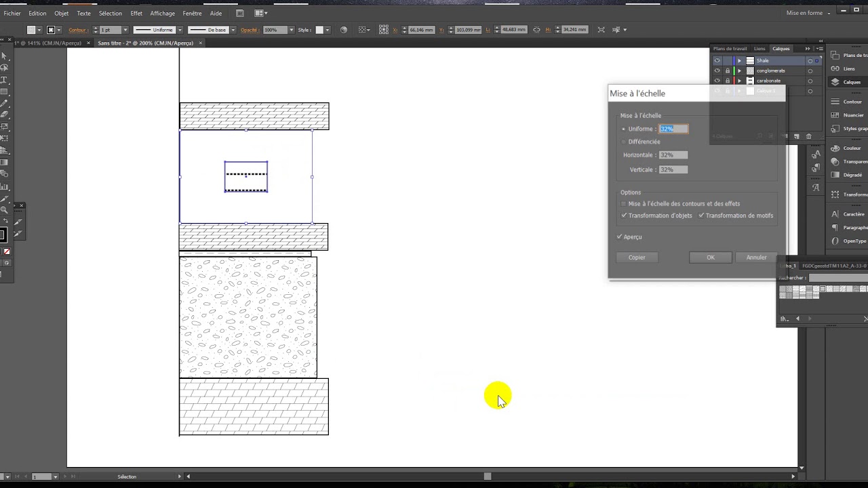
Task: Delete selected layer with trash icon
Action: point(808,136)
